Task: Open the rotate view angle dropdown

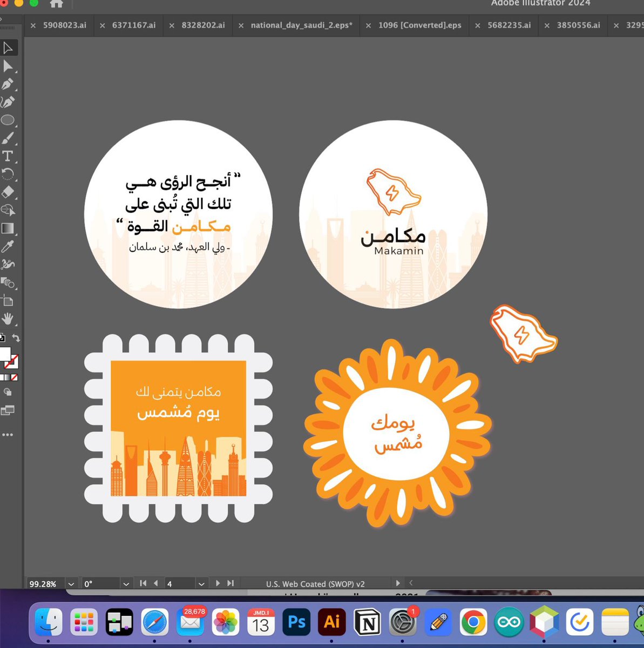Action: pyautogui.click(x=126, y=584)
